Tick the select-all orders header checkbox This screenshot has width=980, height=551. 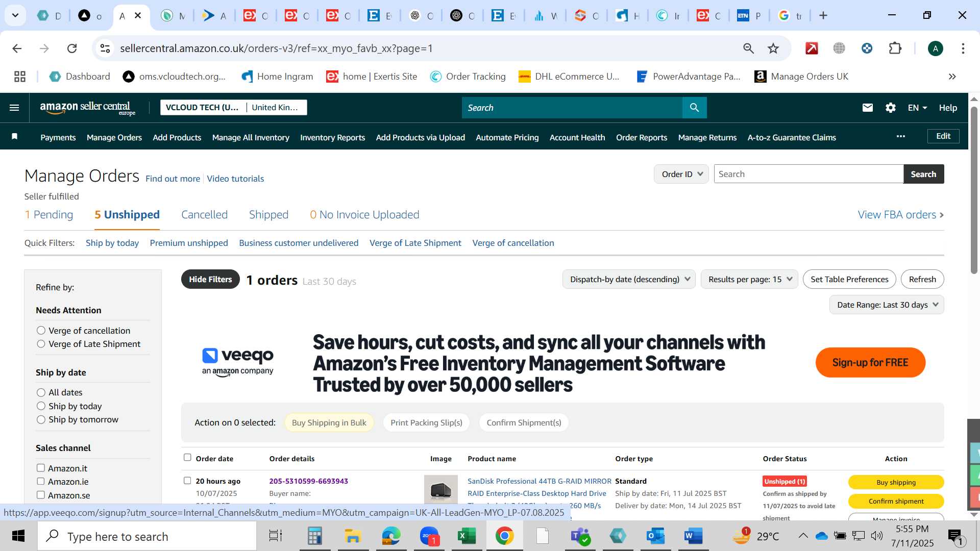click(187, 458)
